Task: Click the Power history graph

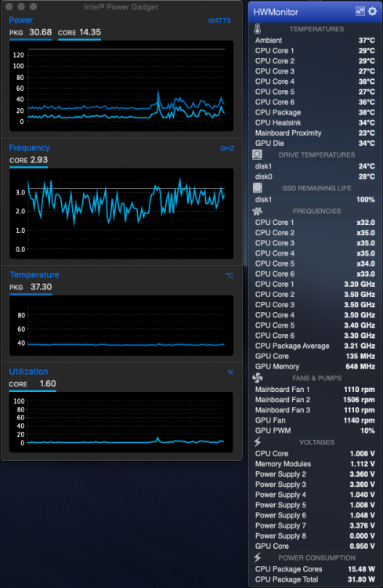Action: tap(121, 86)
